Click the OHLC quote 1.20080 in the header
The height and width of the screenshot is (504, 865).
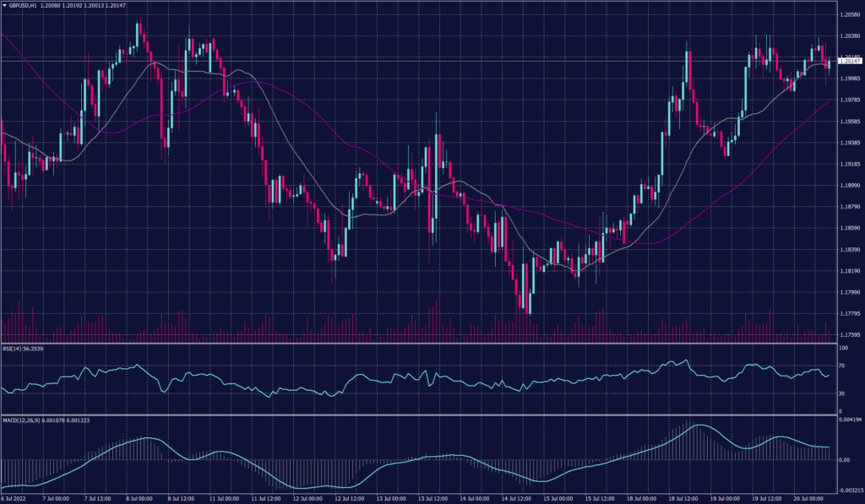click(x=49, y=5)
